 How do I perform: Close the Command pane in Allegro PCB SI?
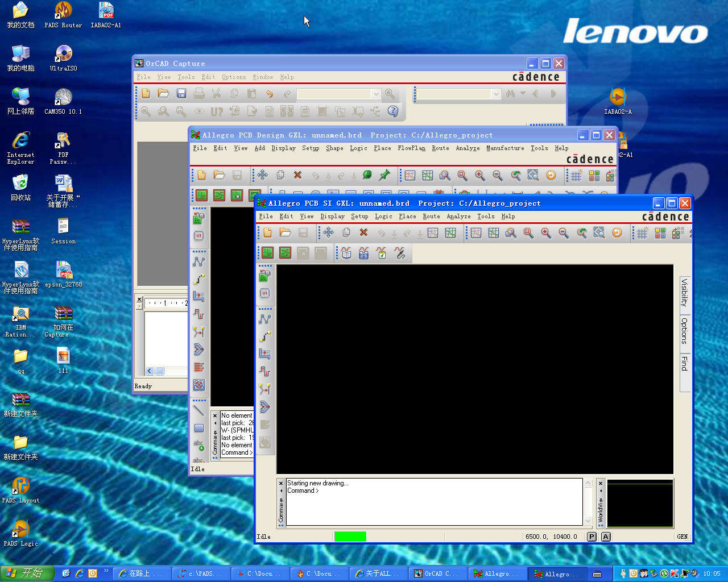pyautogui.click(x=281, y=483)
